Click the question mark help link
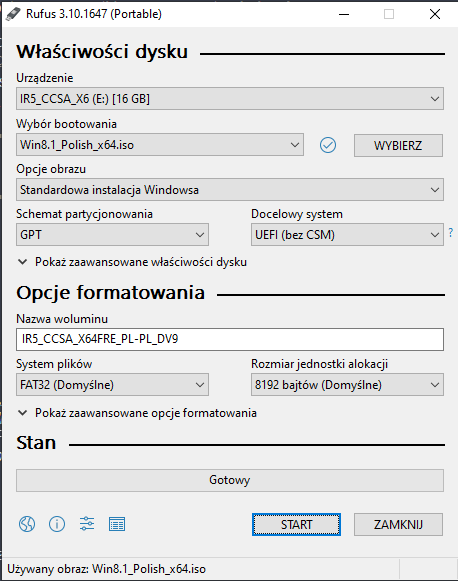 [x=451, y=233]
